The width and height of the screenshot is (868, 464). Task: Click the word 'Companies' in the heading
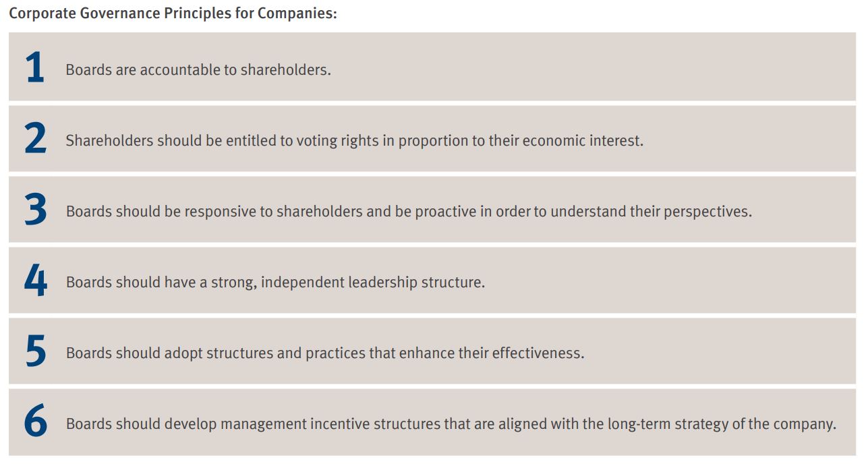tap(297, 13)
